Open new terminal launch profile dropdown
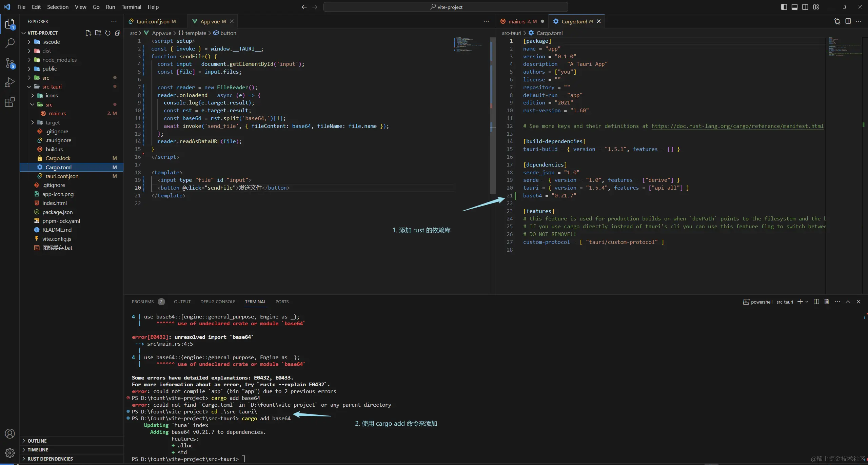This screenshot has width=868, height=465. coord(807,302)
